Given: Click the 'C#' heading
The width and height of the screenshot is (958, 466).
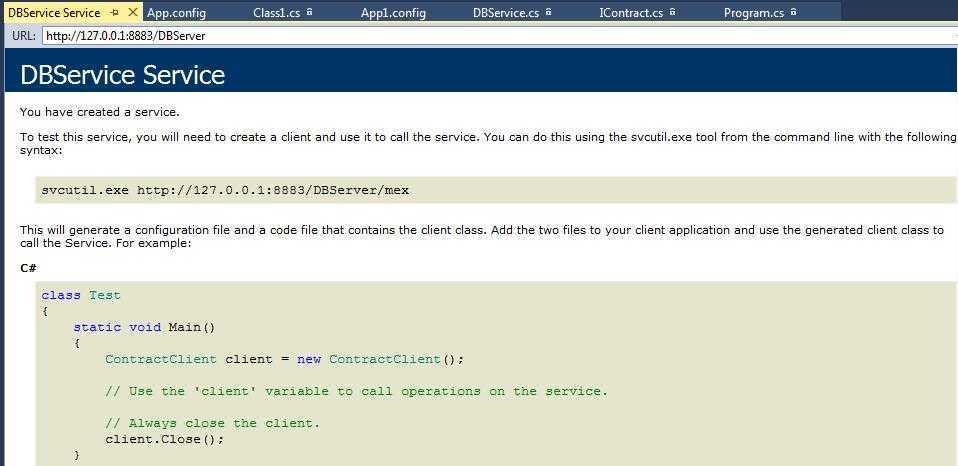Looking at the screenshot, I should 28,268.
